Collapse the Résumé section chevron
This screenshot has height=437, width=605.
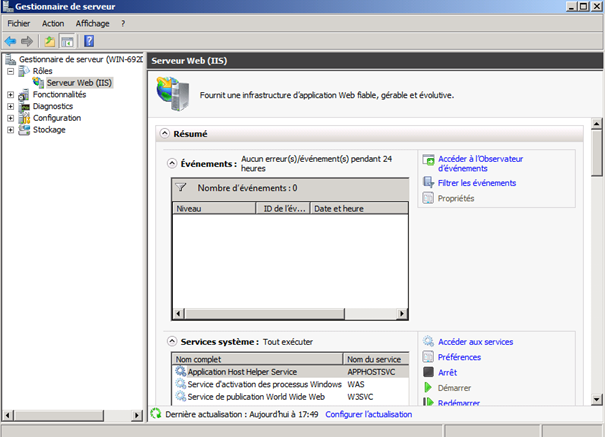tap(165, 133)
